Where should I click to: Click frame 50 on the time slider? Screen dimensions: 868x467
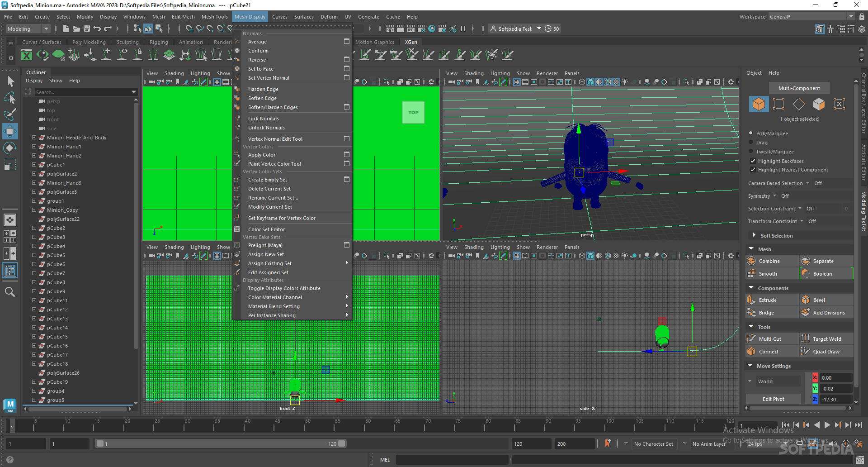pyautogui.click(x=307, y=426)
